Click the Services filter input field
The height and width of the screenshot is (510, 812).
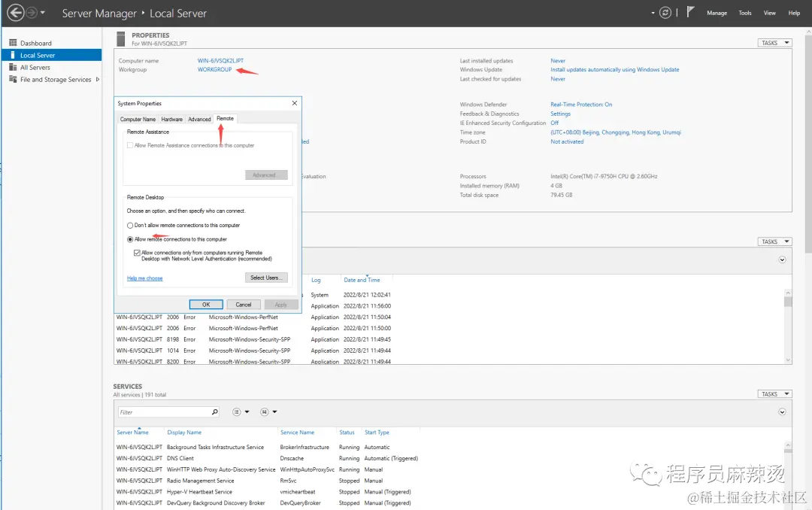pyautogui.click(x=164, y=412)
